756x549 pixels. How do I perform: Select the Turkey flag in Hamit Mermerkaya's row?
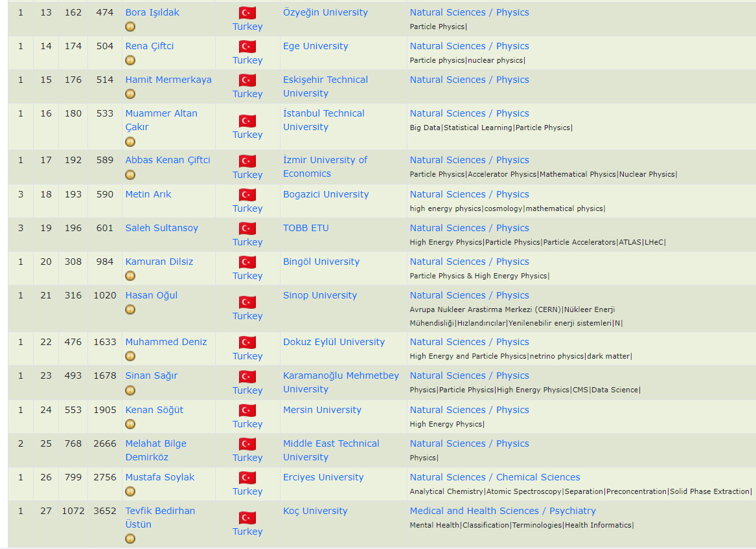247,80
